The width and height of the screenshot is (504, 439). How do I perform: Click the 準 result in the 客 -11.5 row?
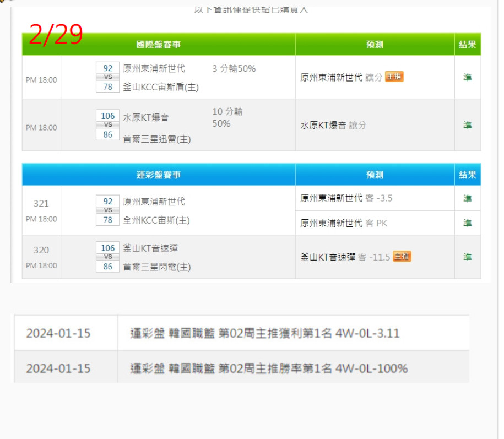pos(468,257)
